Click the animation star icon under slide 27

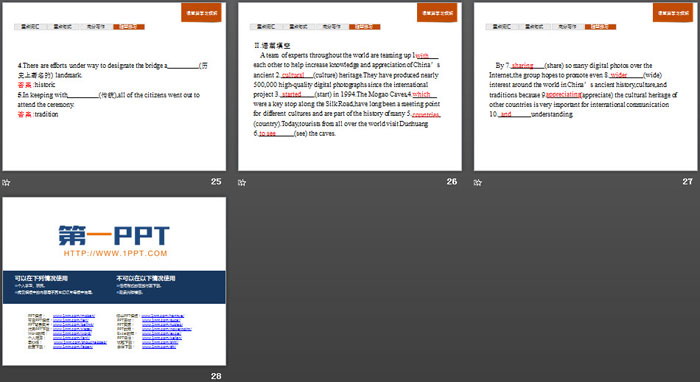coord(478,182)
